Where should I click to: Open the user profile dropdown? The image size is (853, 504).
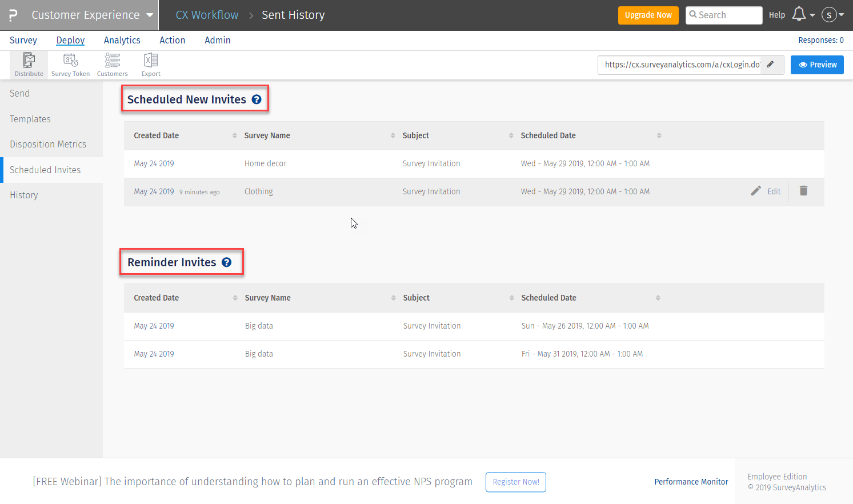(x=832, y=15)
